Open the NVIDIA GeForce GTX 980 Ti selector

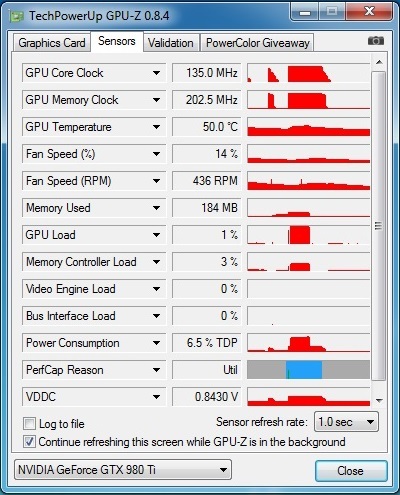(123, 470)
